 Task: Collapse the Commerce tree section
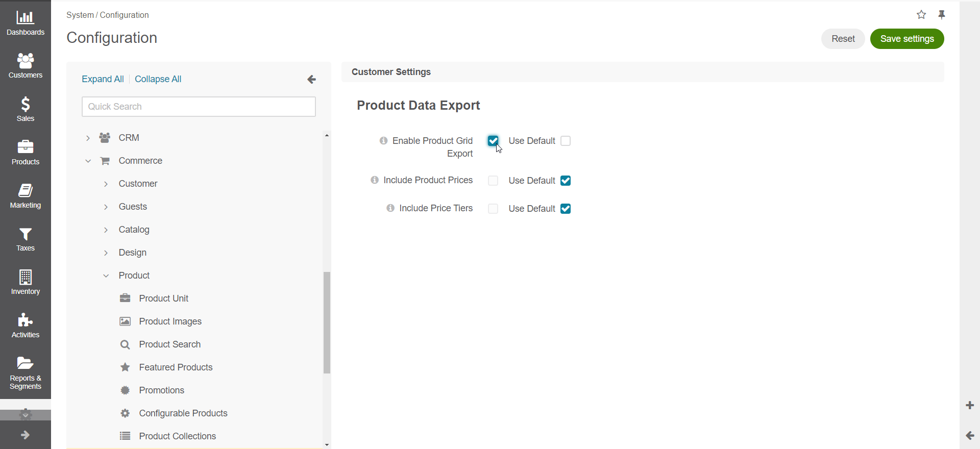click(x=88, y=161)
